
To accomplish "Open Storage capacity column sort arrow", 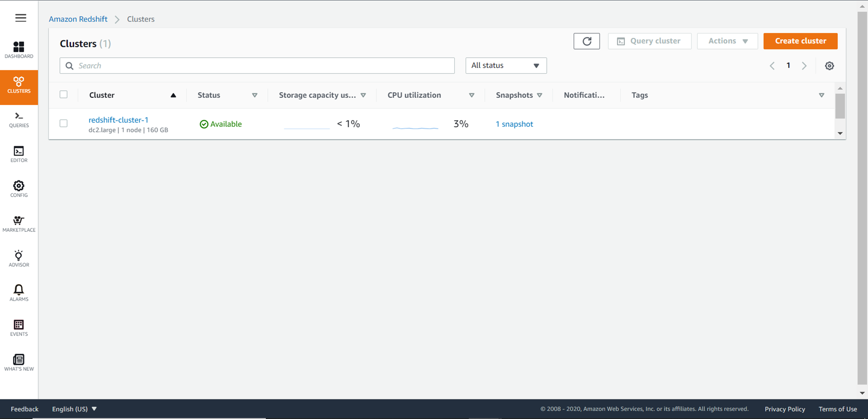I will coord(363,96).
